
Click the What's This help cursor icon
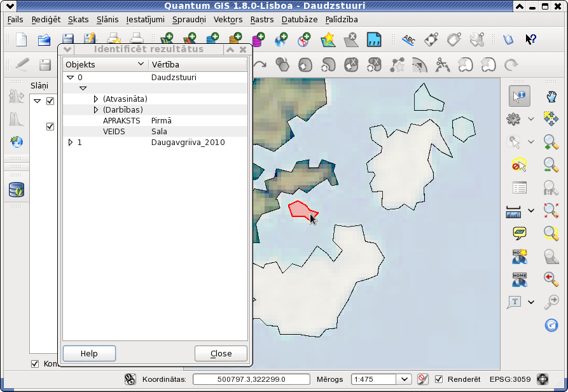coord(530,39)
